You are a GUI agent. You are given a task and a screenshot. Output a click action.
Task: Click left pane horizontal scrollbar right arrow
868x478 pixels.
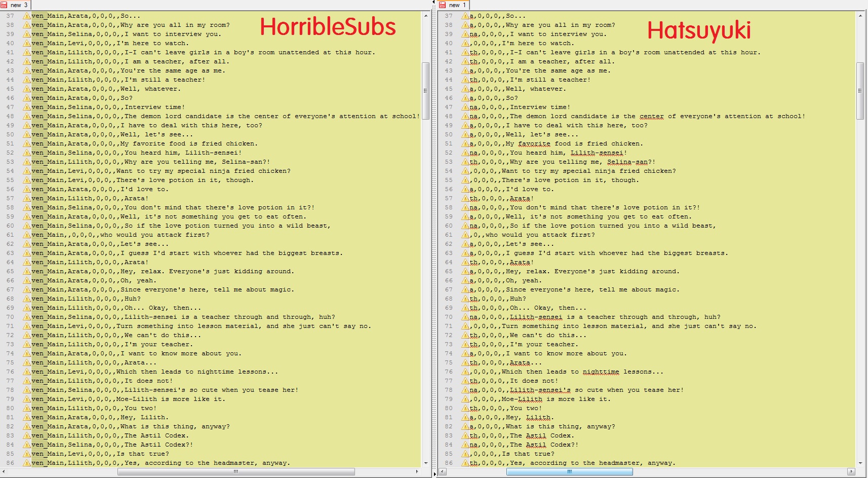[417, 471]
